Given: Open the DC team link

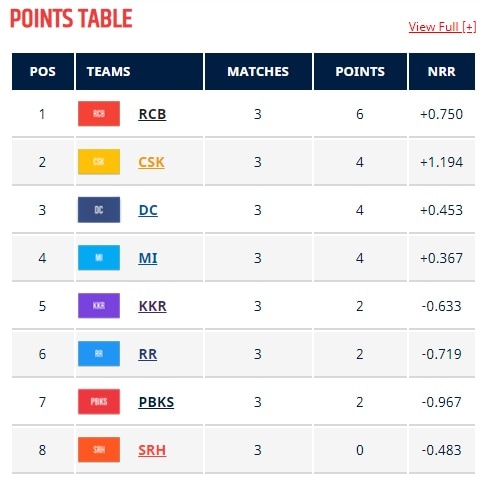Looking at the screenshot, I should point(148,210).
